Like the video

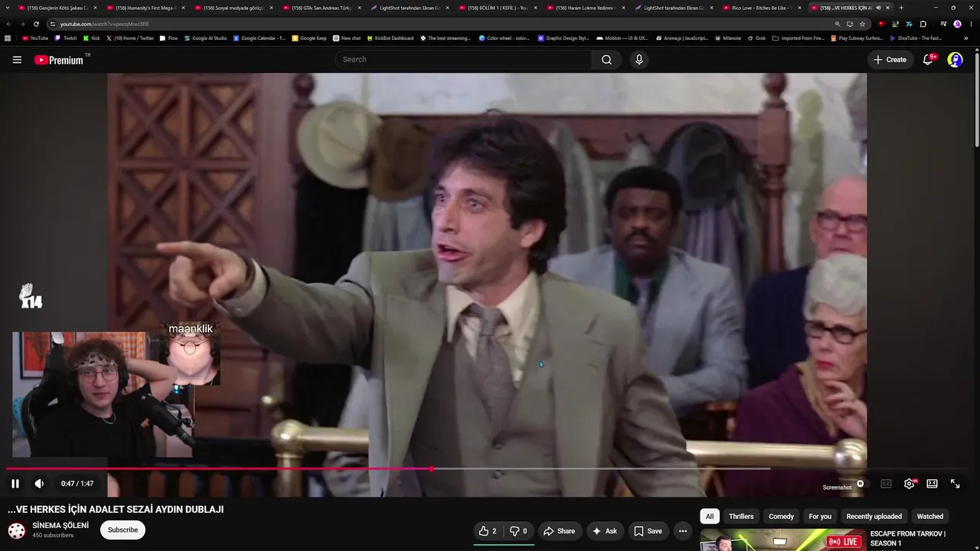coord(488,531)
